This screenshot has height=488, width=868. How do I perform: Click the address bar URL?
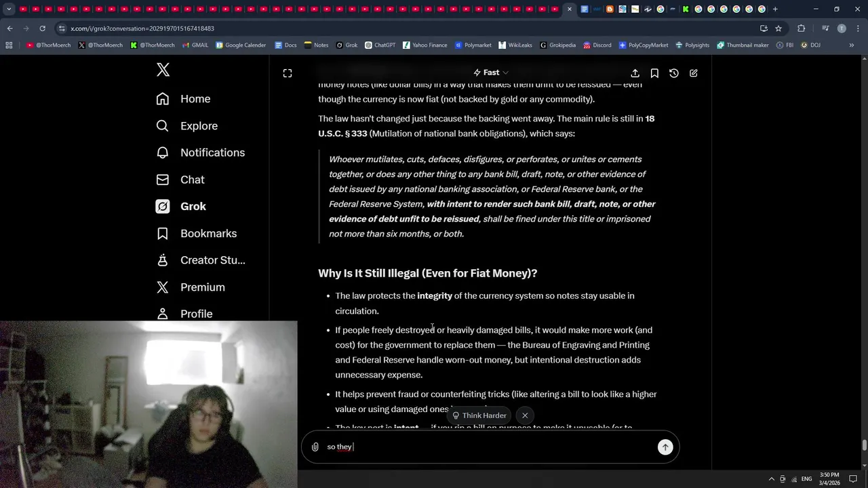[x=142, y=28]
